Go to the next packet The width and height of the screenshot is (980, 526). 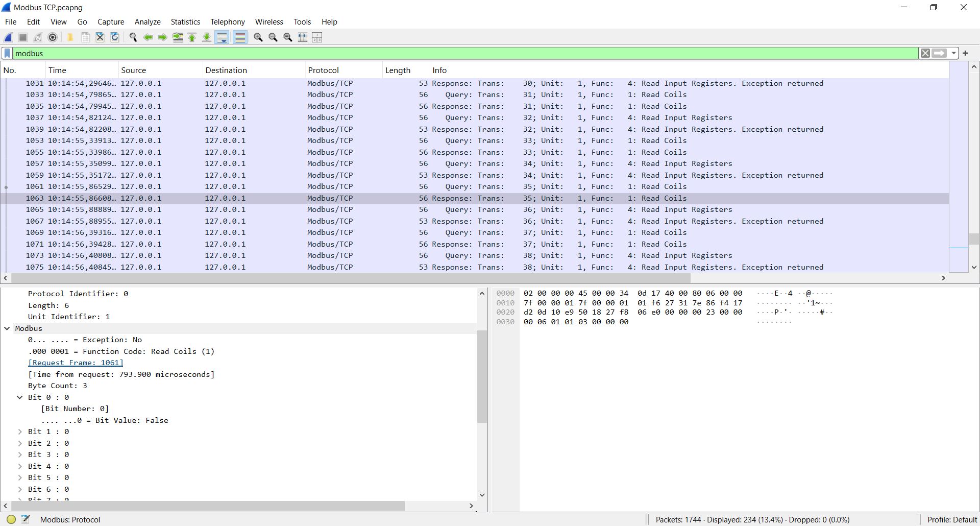coord(162,37)
